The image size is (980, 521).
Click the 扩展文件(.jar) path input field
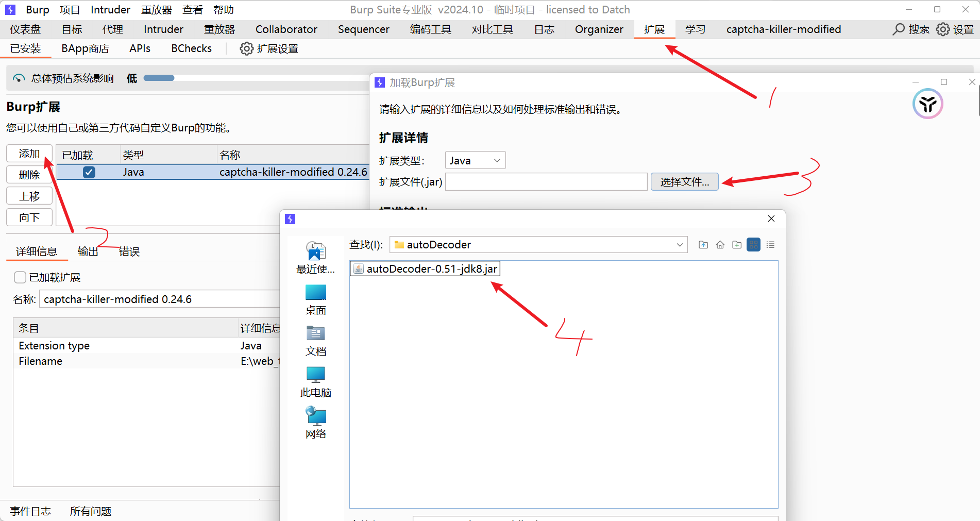click(x=546, y=181)
